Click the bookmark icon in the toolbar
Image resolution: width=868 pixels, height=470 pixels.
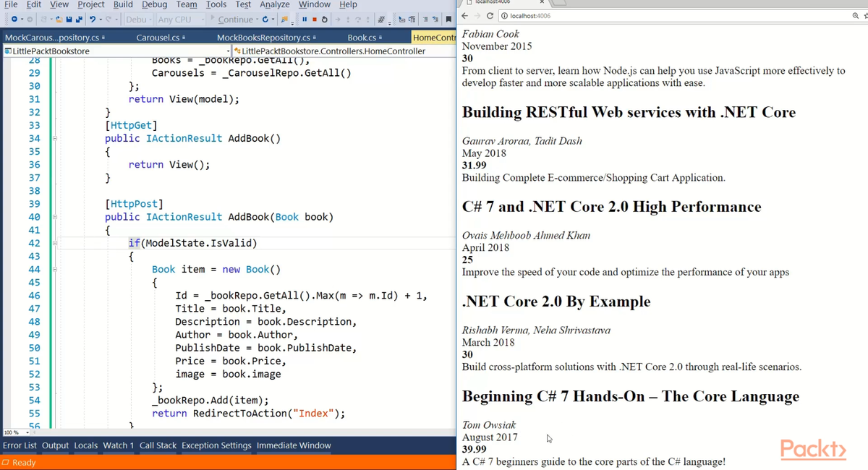[448, 20]
